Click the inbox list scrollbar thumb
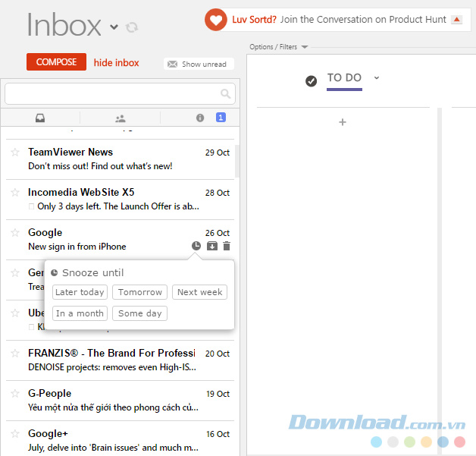Viewport: 476px width, 456px height. (237, 161)
